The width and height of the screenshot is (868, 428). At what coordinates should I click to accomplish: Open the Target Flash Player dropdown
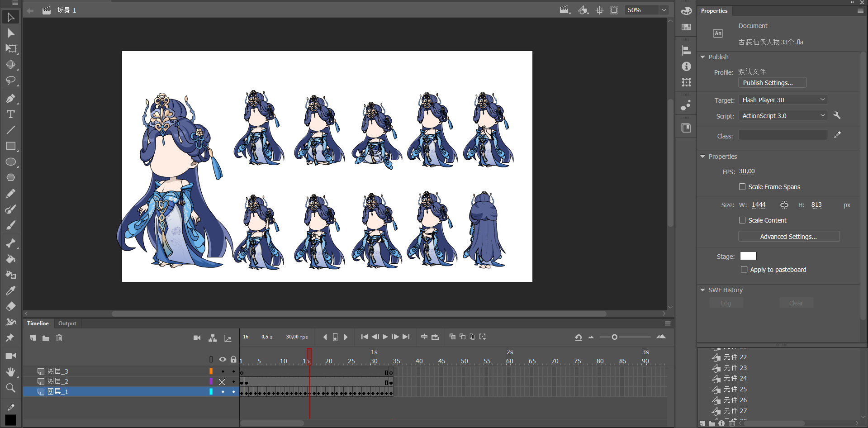(x=783, y=100)
